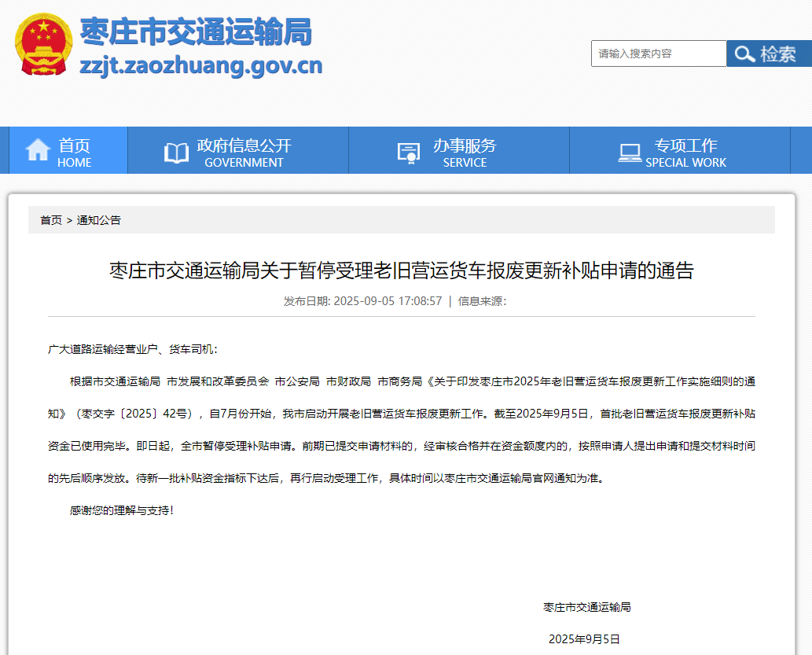
Task: Open the 办事服务 menu item
Action: [465, 152]
